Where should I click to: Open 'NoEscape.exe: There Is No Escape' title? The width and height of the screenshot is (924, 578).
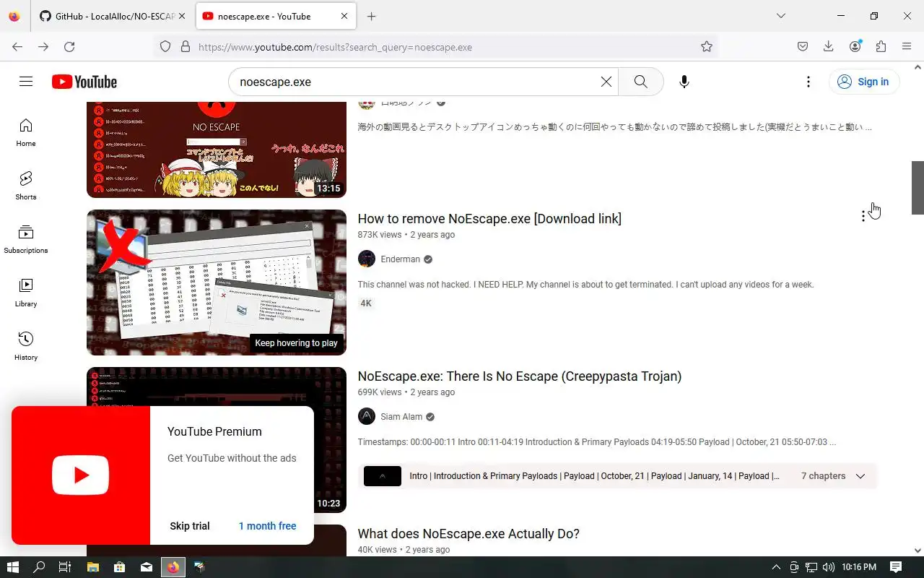point(520,376)
